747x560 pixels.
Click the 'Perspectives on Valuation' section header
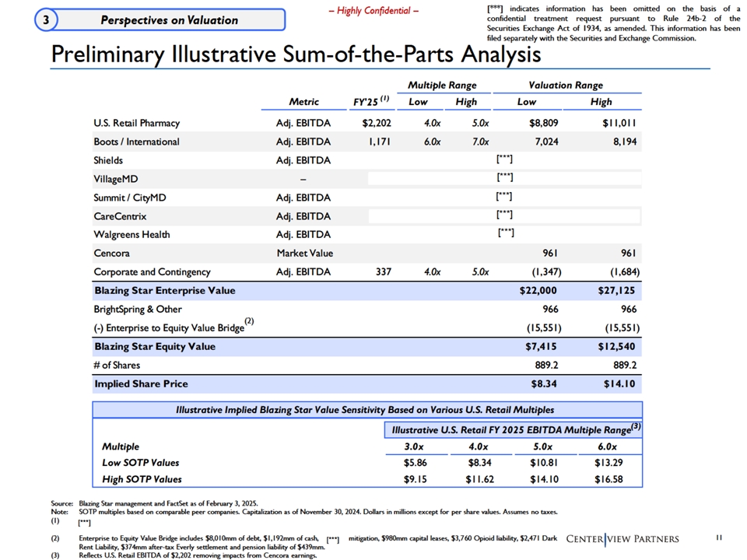click(x=169, y=20)
